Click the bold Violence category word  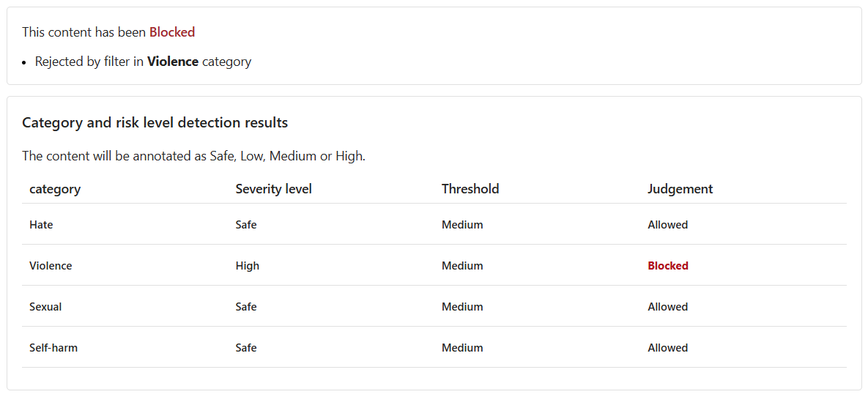coord(172,62)
